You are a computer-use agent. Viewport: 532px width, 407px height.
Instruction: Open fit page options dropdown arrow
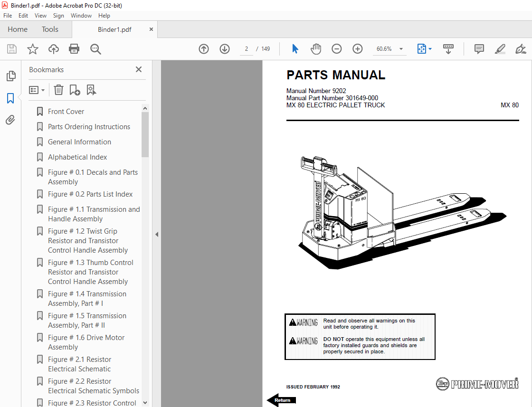pyautogui.click(x=430, y=49)
